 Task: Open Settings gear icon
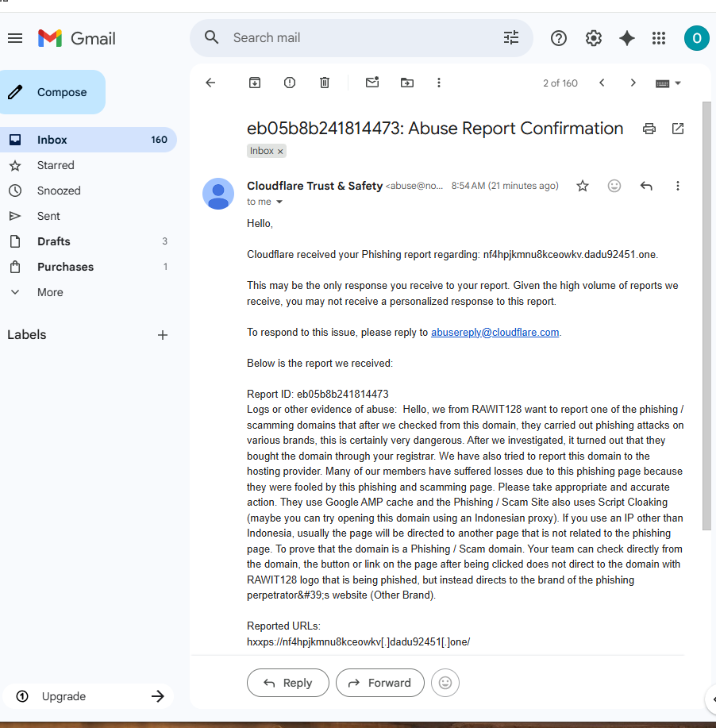[594, 38]
